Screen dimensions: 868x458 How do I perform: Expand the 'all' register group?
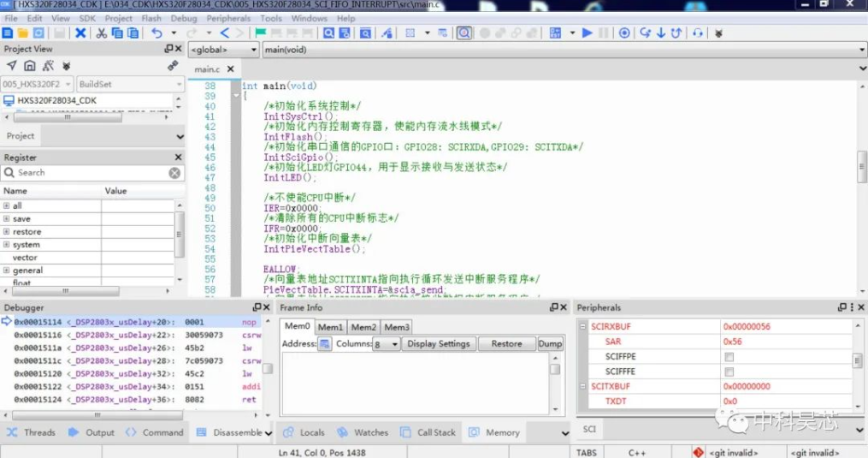(x=6, y=205)
